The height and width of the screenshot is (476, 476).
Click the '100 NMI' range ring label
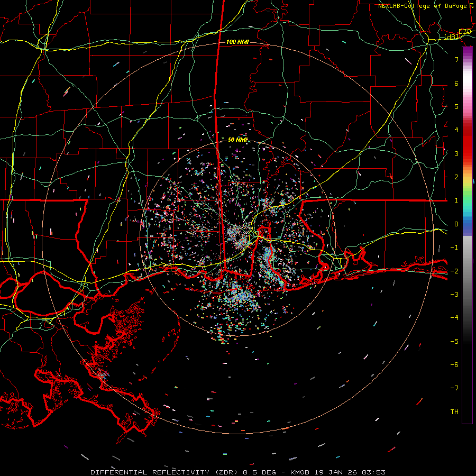pos(237,42)
